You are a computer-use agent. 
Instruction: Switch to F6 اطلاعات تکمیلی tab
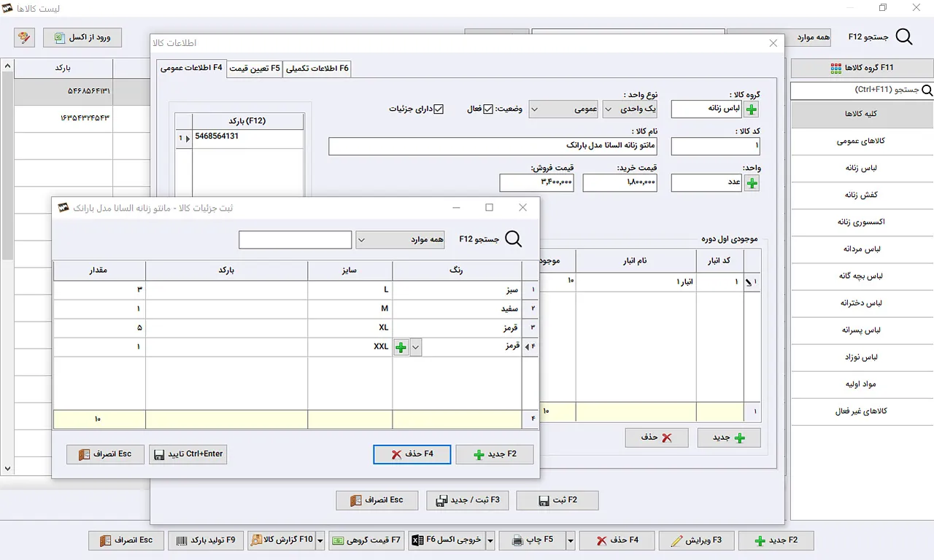[x=317, y=69]
